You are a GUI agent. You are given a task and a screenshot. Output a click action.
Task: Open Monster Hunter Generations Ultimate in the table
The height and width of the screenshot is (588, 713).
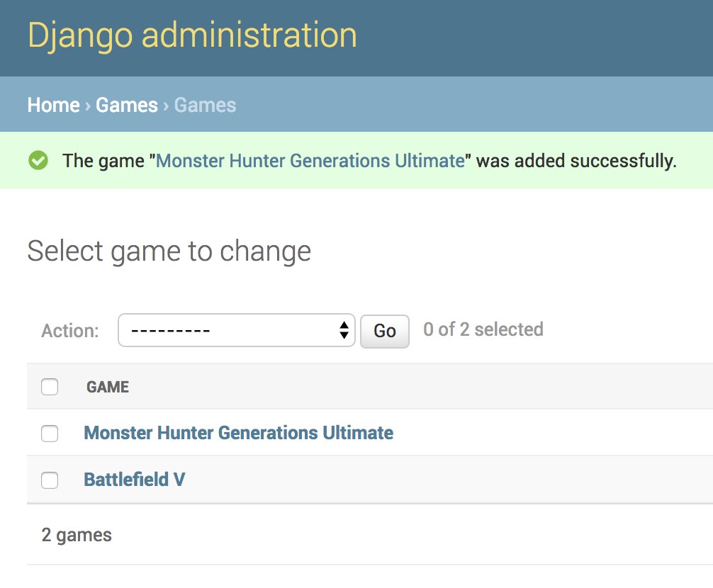click(239, 433)
